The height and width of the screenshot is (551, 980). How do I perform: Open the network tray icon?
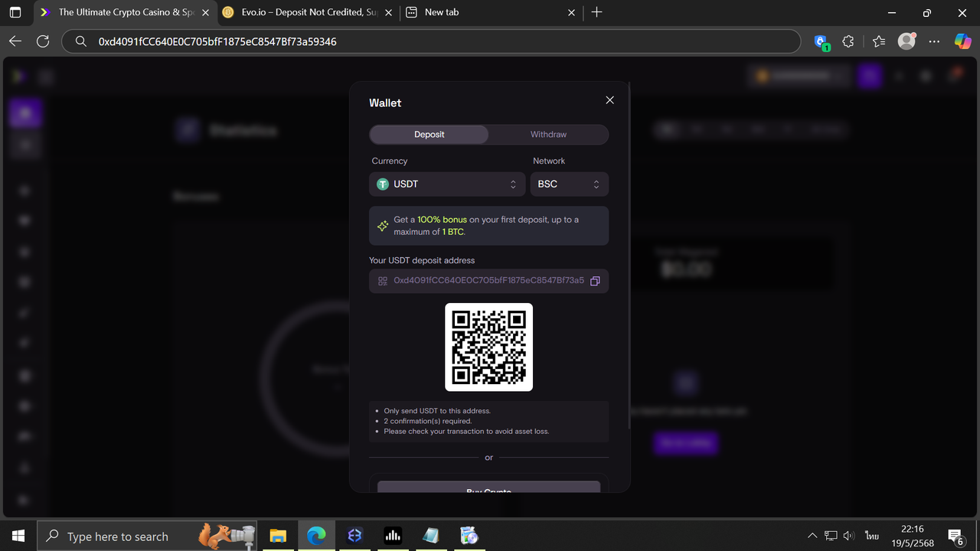click(x=831, y=536)
